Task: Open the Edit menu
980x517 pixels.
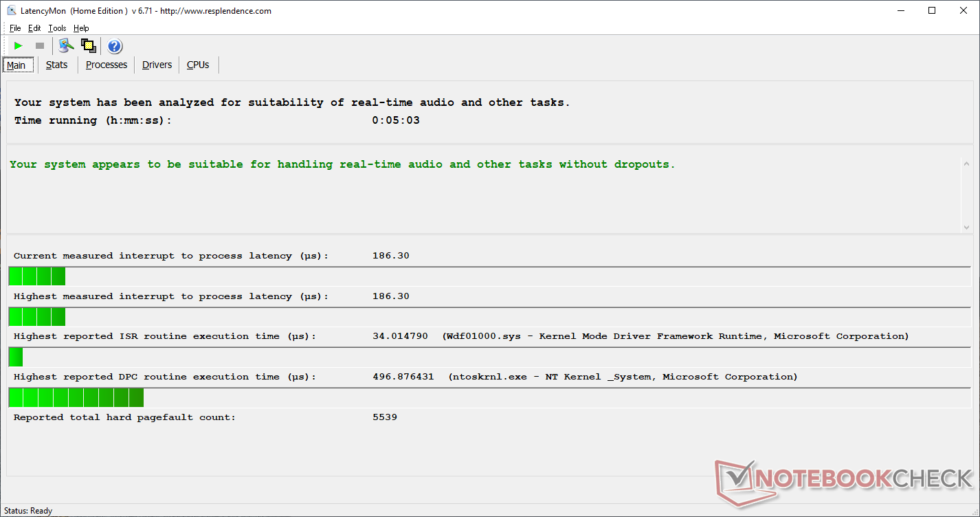Action: tap(34, 28)
